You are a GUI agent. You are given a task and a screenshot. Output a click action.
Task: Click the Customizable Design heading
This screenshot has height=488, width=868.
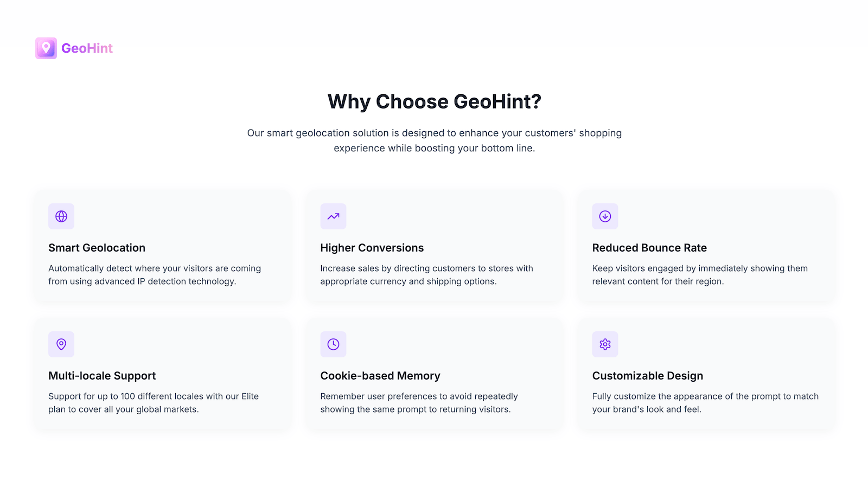coord(647,375)
